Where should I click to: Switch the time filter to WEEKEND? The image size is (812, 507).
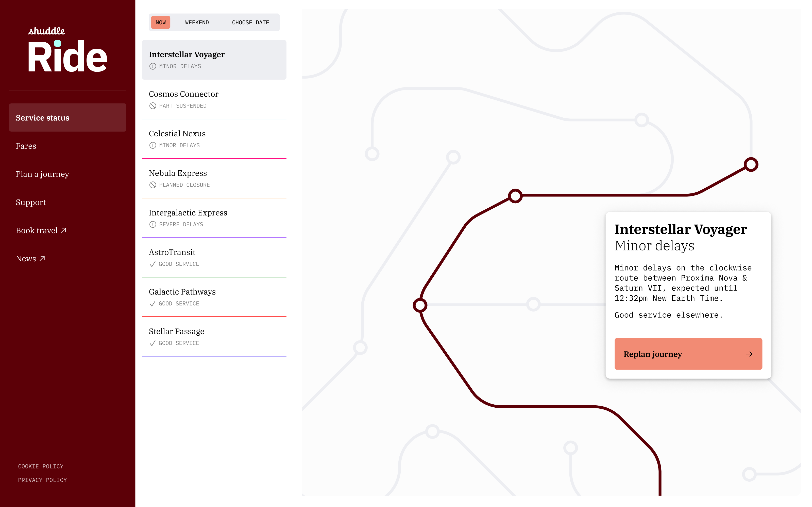(197, 23)
